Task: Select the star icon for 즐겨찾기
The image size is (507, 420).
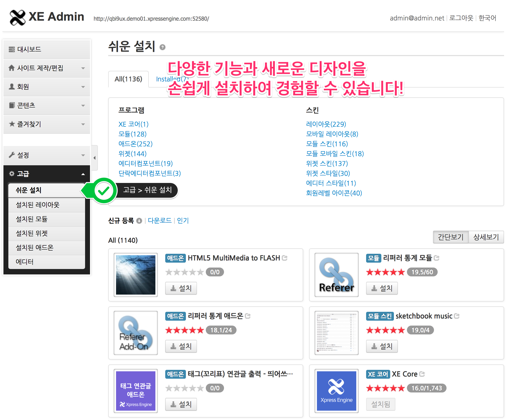Action: [11, 124]
